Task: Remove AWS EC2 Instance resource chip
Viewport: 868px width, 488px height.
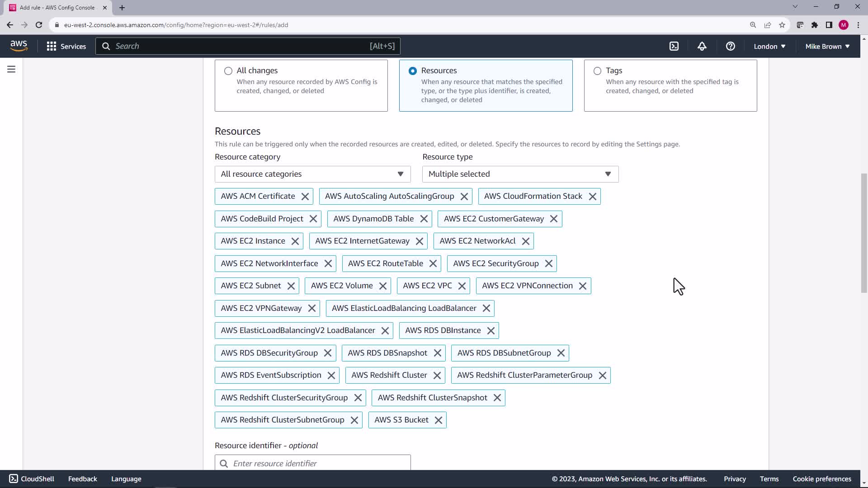Action: tap(295, 241)
